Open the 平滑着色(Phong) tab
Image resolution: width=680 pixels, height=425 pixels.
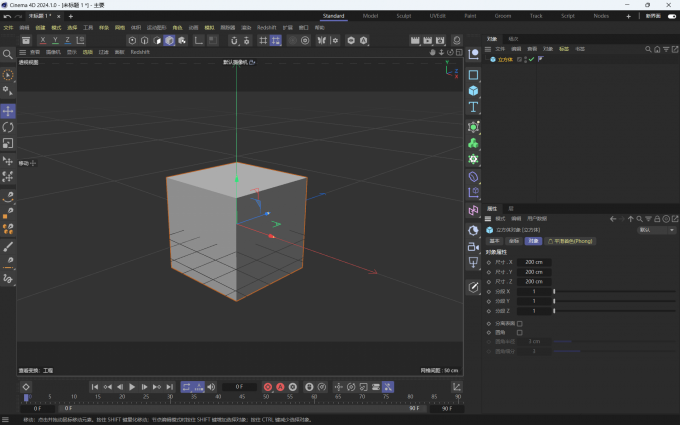pos(570,241)
